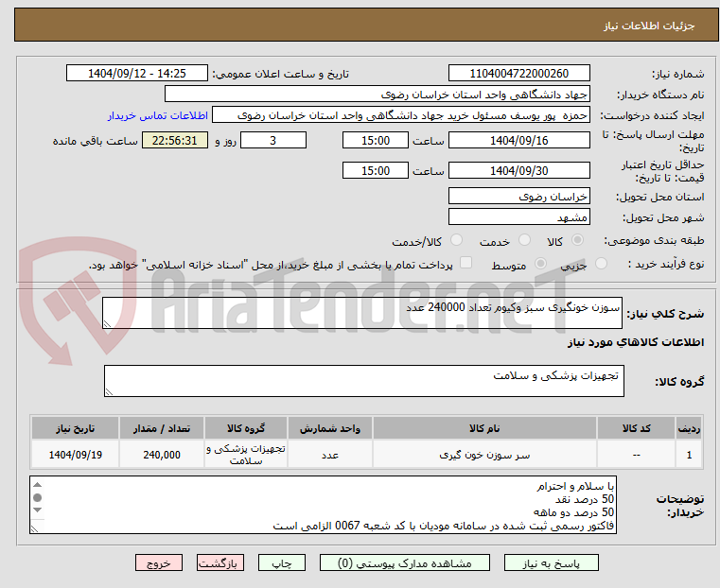The image size is (720, 588).
Task: Click the ایجاد کننده درخواست field
Action: [401, 115]
